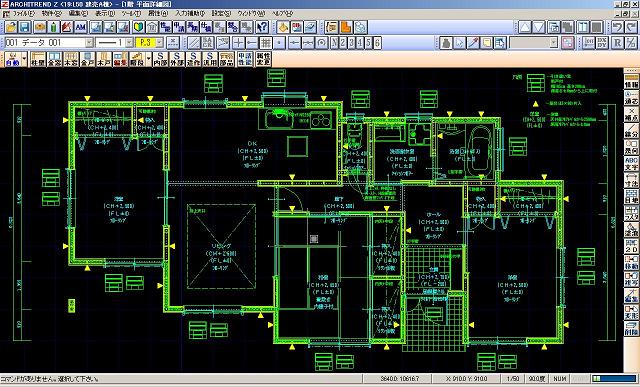Click the context help arrow question icon
640x387 pixels.
[262, 27]
